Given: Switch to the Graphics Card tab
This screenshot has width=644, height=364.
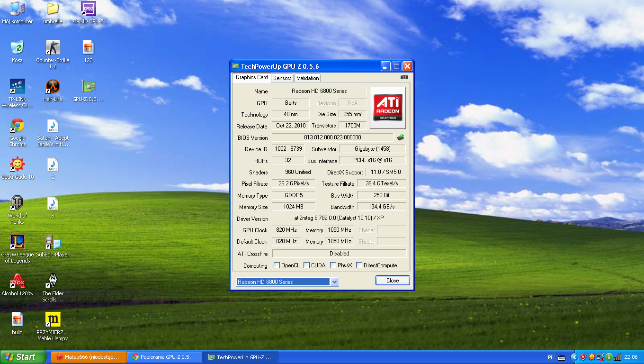Looking at the screenshot, I should tap(251, 77).
